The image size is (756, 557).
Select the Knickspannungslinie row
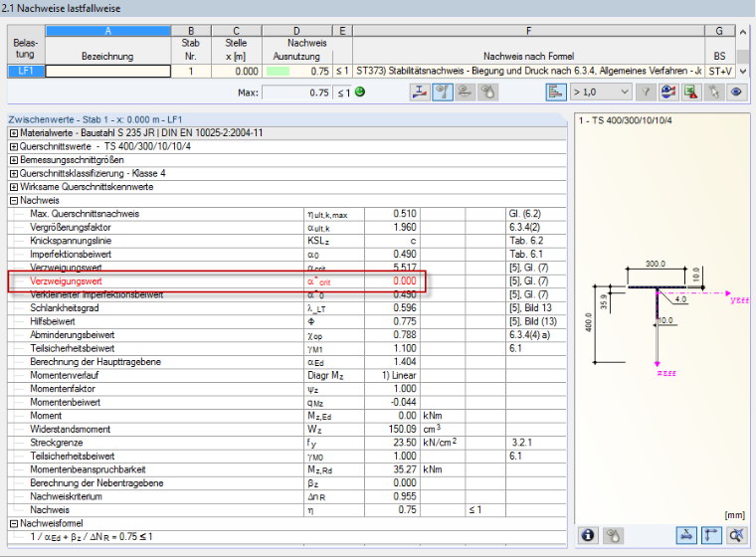286,241
